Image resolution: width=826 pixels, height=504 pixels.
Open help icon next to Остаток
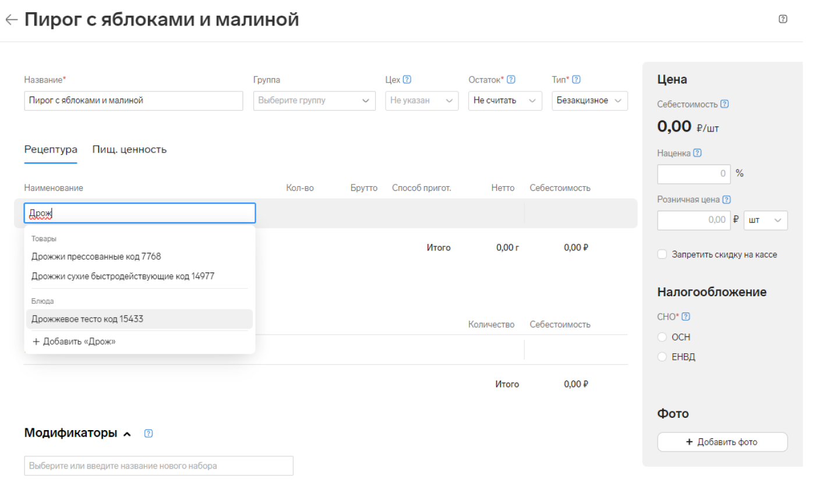(511, 80)
